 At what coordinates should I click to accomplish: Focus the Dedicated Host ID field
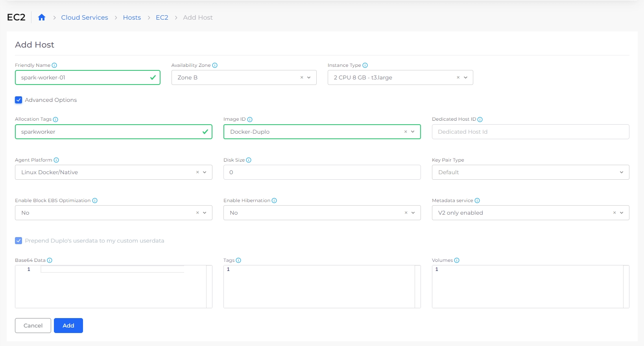[x=530, y=132]
